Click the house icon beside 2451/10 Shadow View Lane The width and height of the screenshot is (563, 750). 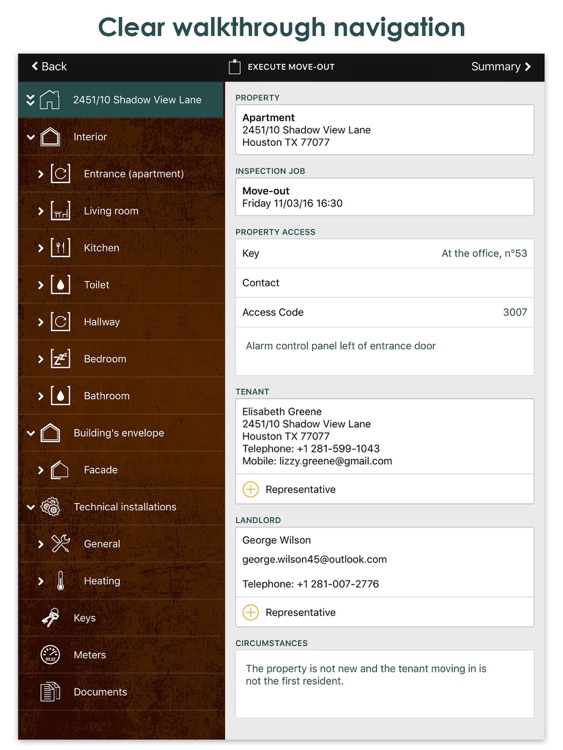coord(50,100)
